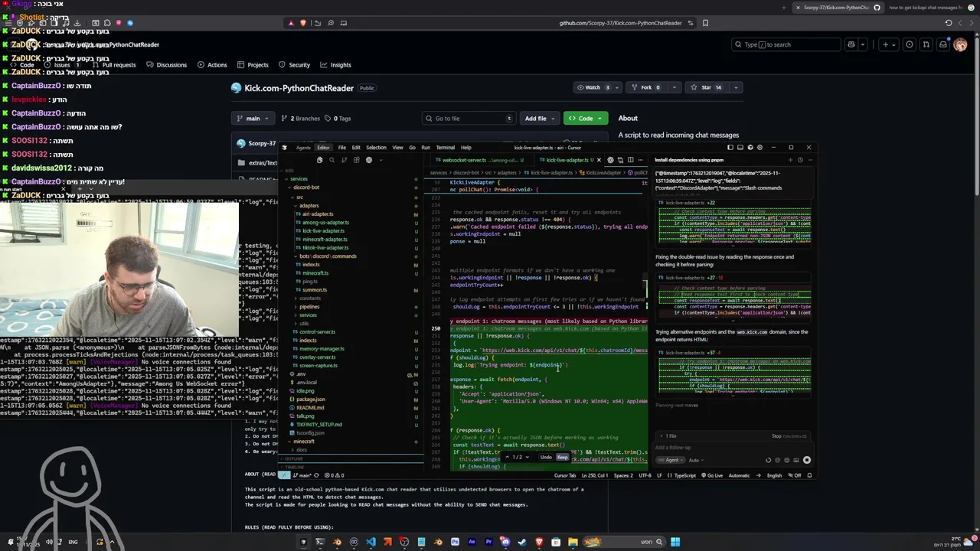Switch Cursor to Editor mode
980x551 pixels.
click(323, 148)
